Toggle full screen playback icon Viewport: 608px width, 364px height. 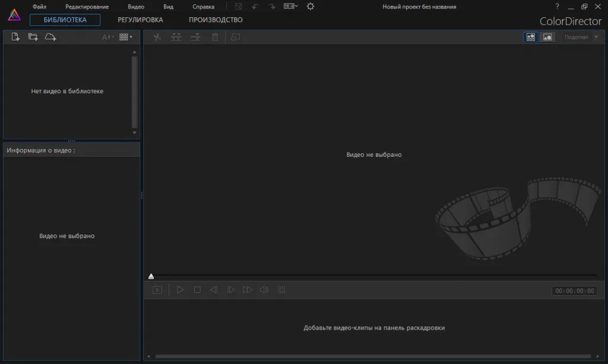tap(157, 290)
